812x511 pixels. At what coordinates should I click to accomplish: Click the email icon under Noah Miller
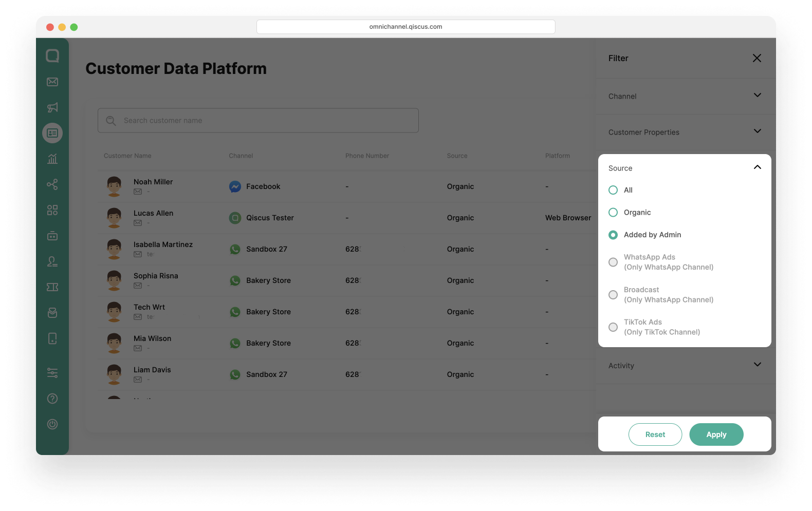[x=138, y=192]
